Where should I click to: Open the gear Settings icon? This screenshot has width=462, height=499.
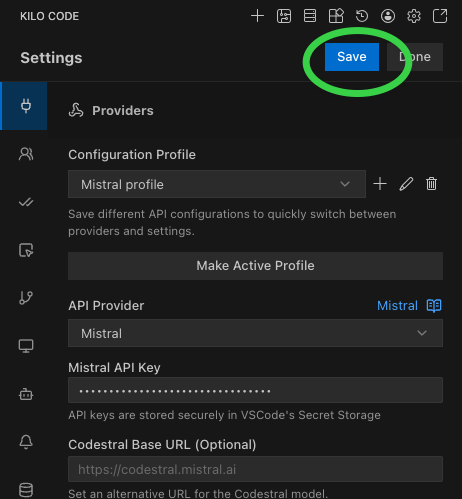click(x=414, y=16)
